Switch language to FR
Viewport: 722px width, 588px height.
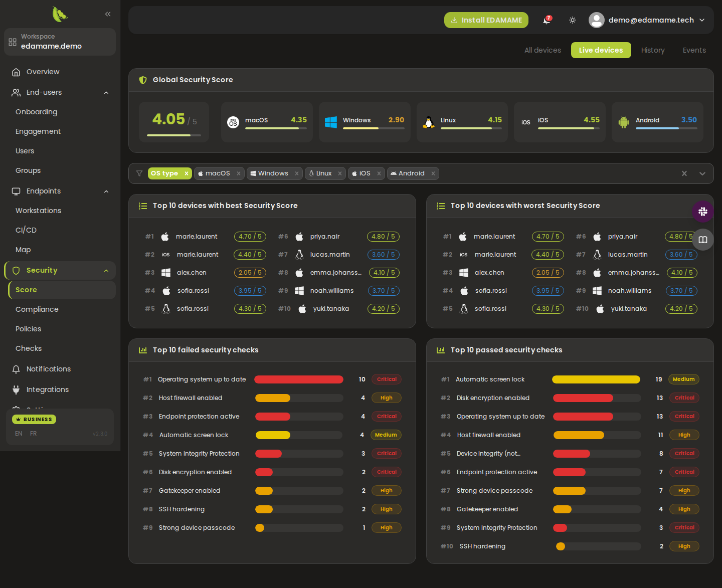tap(33, 434)
